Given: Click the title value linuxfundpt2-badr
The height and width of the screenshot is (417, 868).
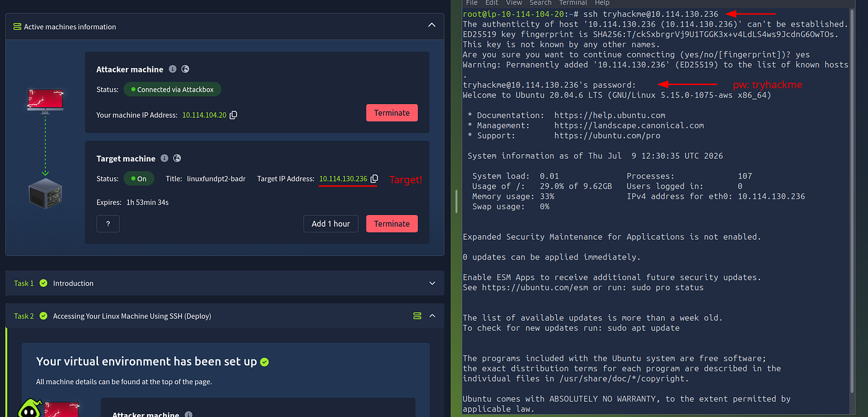Looking at the screenshot, I should (x=216, y=179).
